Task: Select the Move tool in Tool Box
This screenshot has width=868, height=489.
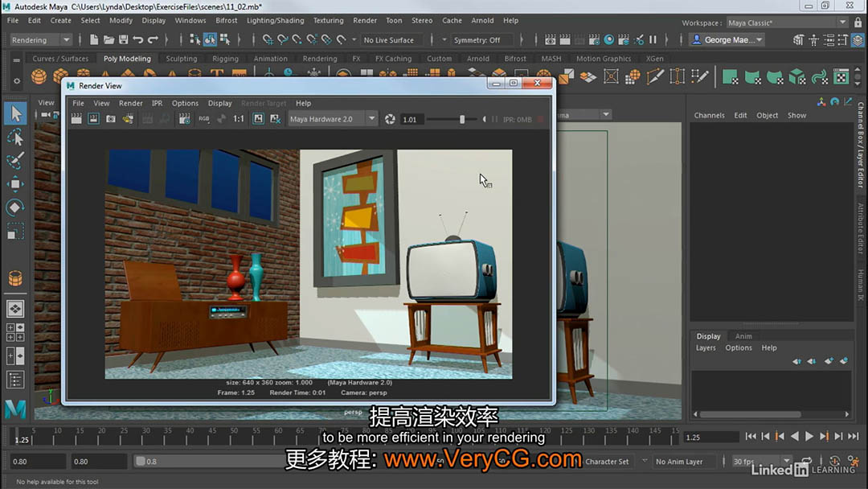Action: click(15, 184)
